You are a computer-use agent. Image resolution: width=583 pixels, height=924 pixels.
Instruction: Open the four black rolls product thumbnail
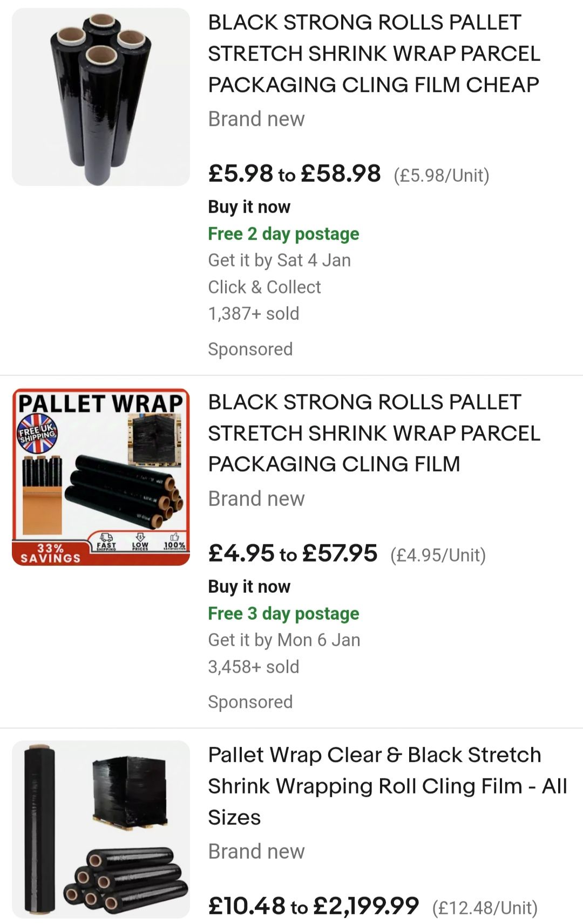[x=101, y=97]
